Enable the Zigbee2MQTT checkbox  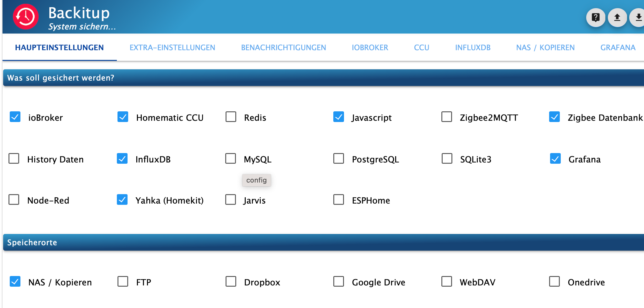coord(446,117)
